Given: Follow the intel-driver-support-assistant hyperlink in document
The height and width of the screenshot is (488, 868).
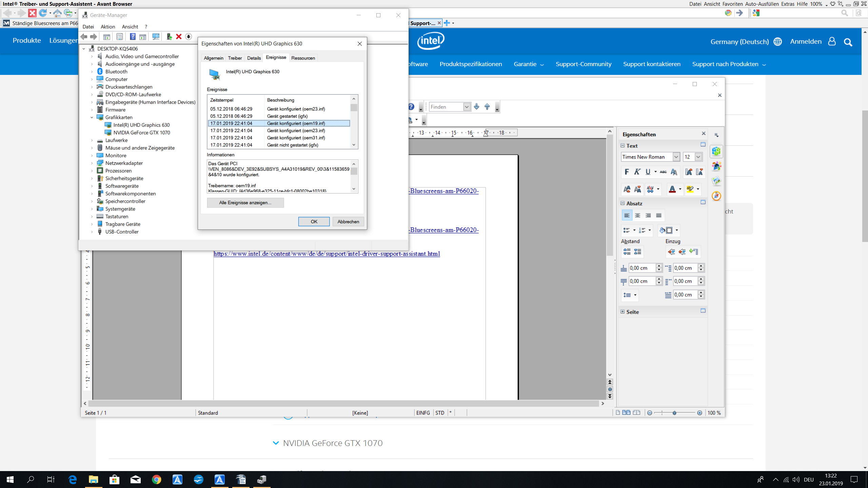Looking at the screenshot, I should coord(327,253).
